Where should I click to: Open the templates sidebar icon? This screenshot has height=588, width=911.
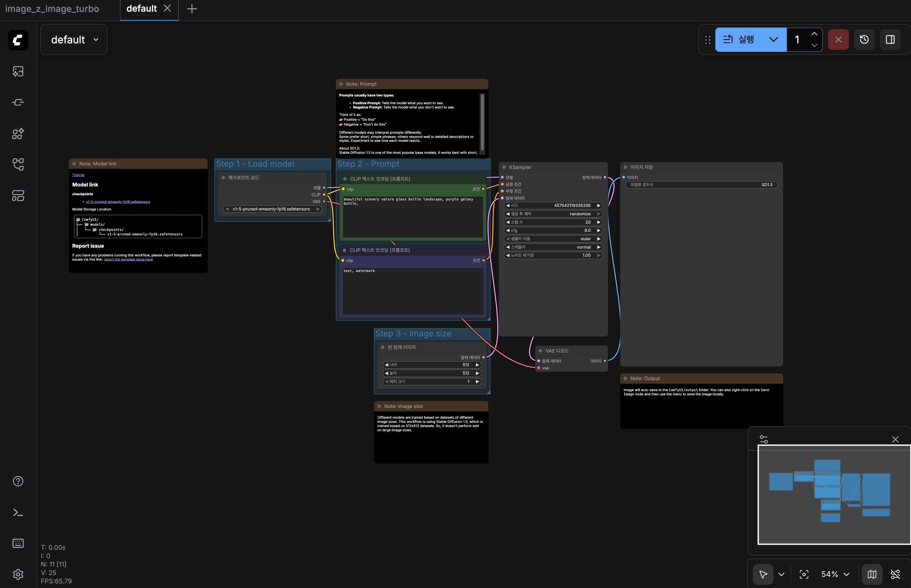[x=18, y=196]
